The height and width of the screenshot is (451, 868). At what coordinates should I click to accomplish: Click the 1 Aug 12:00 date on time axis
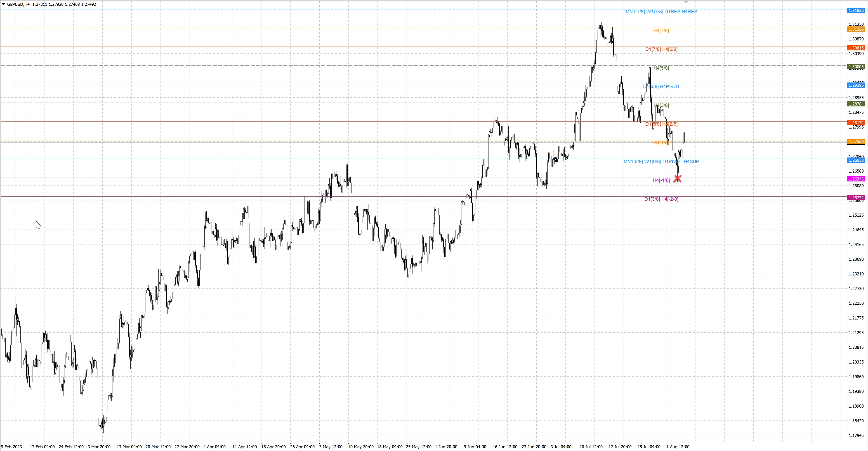click(x=678, y=447)
